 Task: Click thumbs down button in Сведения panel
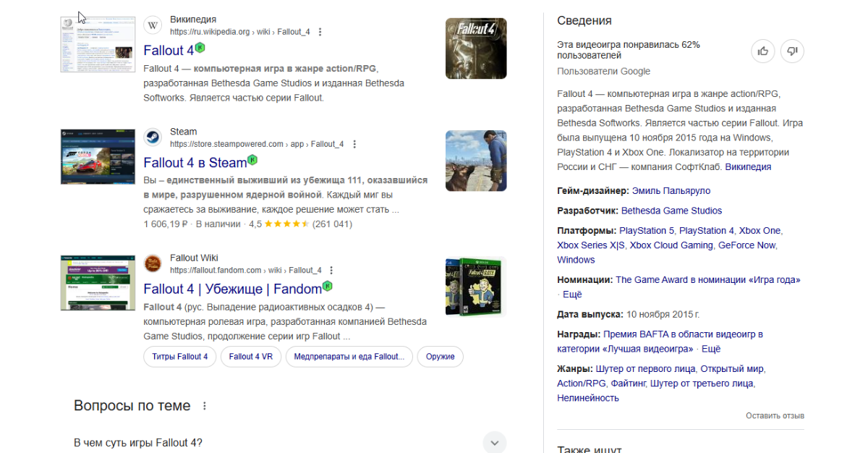coord(792,51)
